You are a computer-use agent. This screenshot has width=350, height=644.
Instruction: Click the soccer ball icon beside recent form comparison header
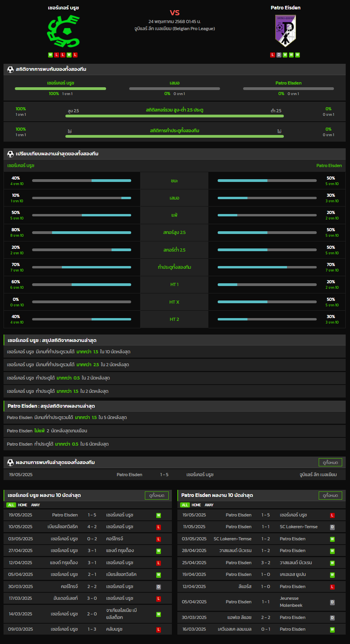click(11, 154)
